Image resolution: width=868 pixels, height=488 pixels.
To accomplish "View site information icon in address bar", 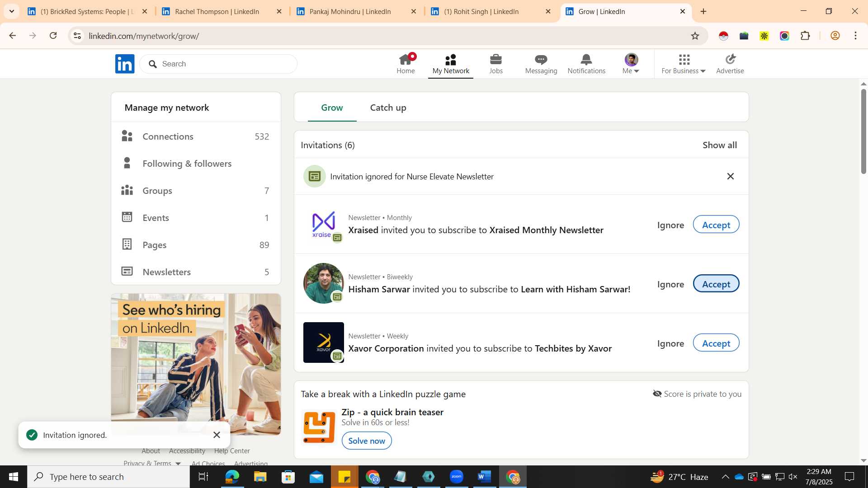I will [77, 36].
